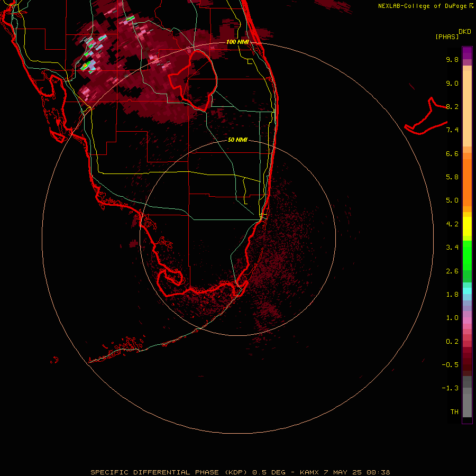Select the 5.0 scale value
The image size is (476, 476).
[452, 200]
